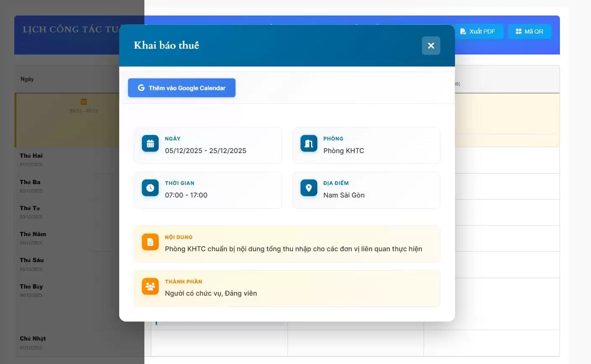Close the Khai báo thuế dialog
The image size is (591, 364).
click(431, 46)
